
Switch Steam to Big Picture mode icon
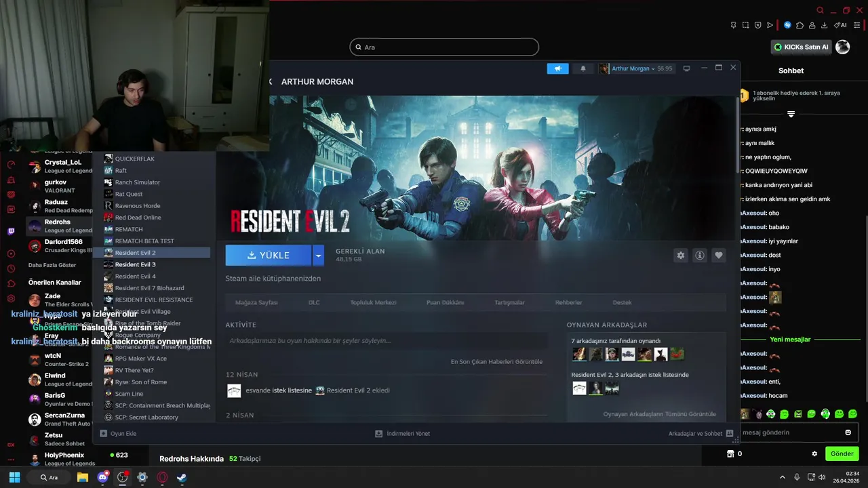tap(686, 68)
